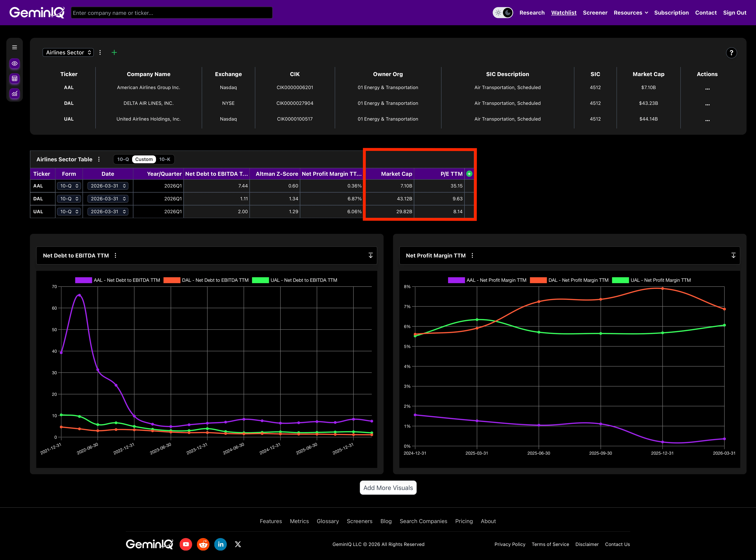Open the help question mark button
Image resolution: width=756 pixels, height=560 pixels.
click(x=731, y=53)
